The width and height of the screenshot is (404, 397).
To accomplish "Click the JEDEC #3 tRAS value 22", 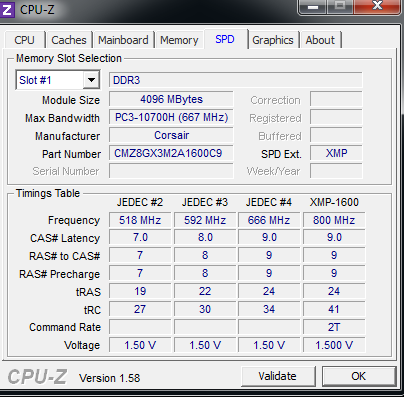I will click(205, 291).
